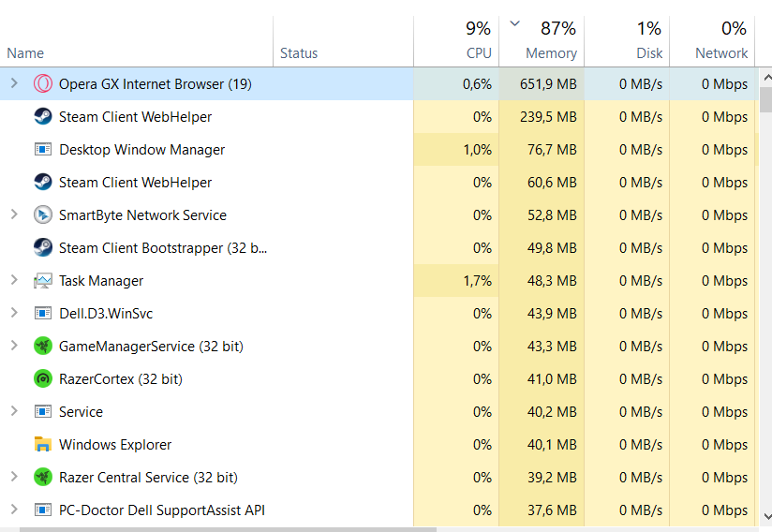772x532 pixels.
Task: Click the scrollbar up arrow
Action: pos(766,77)
